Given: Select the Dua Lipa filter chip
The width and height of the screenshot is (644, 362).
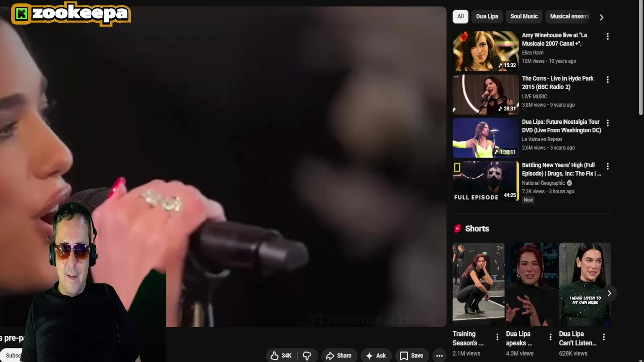Looking at the screenshot, I should 487,16.
